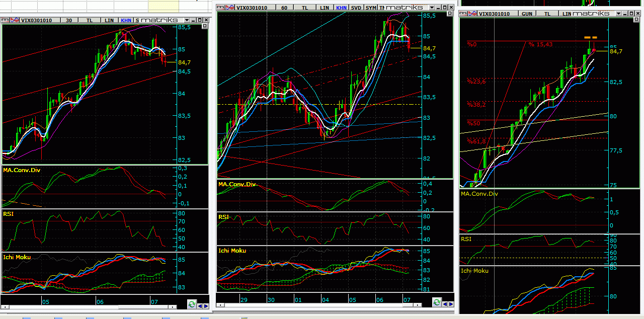The height and width of the screenshot is (319, 644).
Task: Click the chart-type icon in the 30-minute window
Action: click(x=15, y=20)
